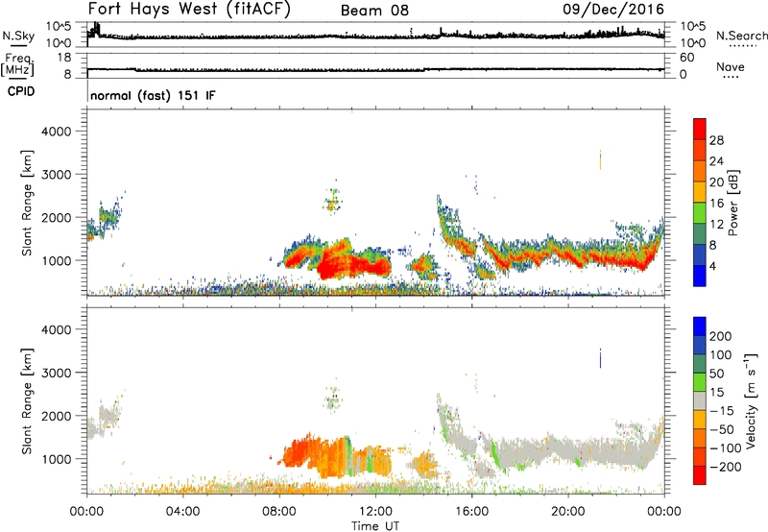The width and height of the screenshot is (768, 532).
Task: Select the 'CPID' row label
Action: coord(21,91)
